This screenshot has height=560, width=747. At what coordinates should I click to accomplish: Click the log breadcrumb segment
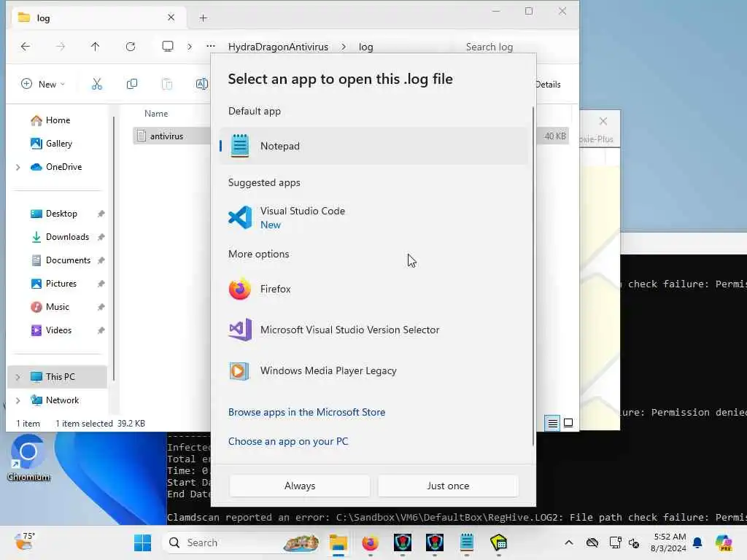tap(366, 47)
